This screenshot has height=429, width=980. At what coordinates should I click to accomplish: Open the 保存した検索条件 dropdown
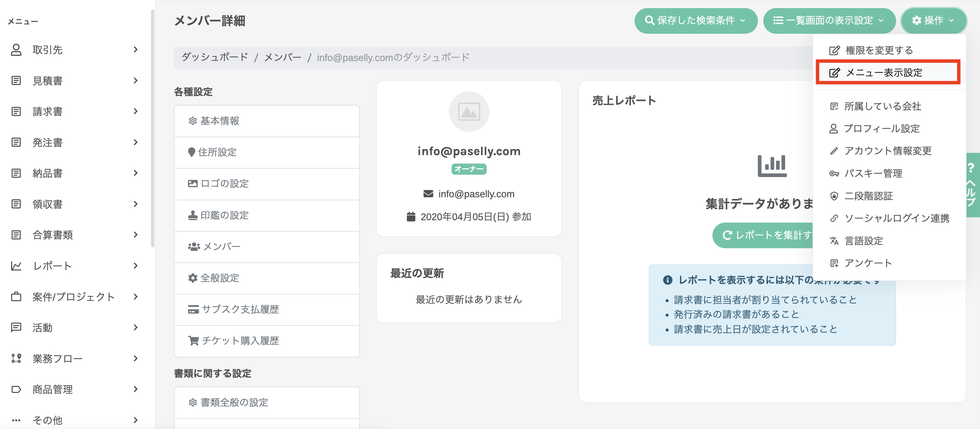coord(696,21)
